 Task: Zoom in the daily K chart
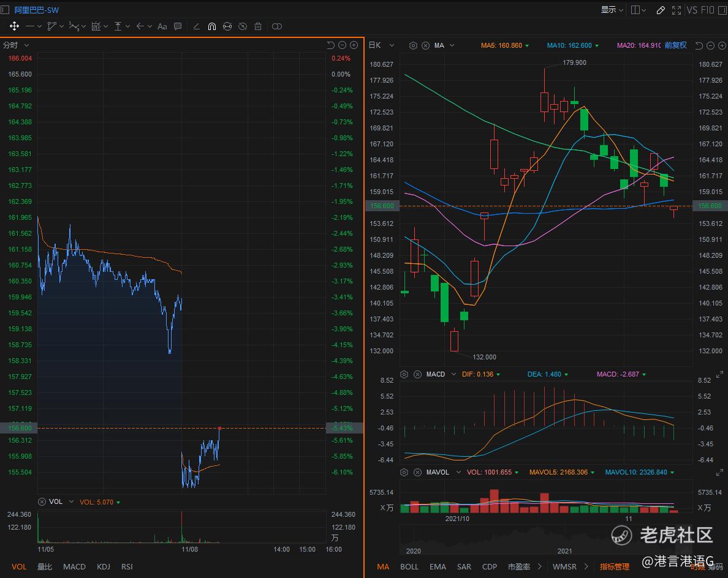point(722,45)
